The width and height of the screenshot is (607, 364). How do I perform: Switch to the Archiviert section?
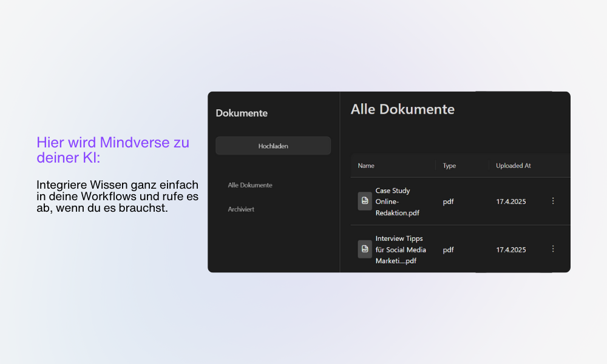242,209
